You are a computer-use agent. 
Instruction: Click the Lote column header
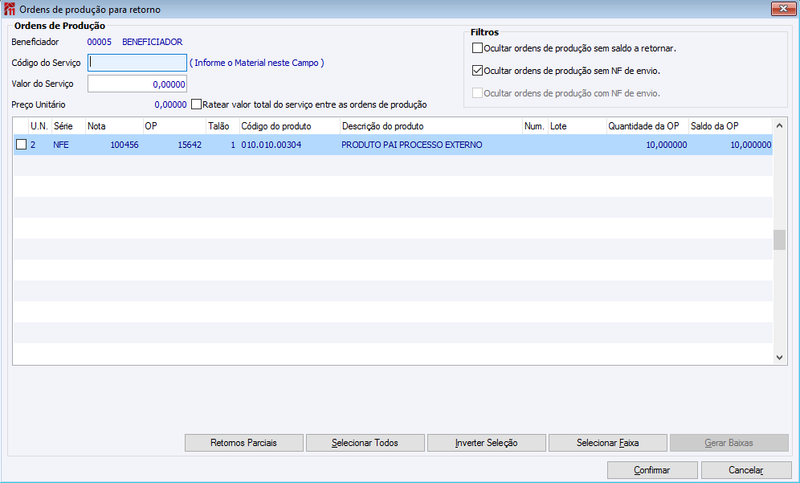coord(577,126)
